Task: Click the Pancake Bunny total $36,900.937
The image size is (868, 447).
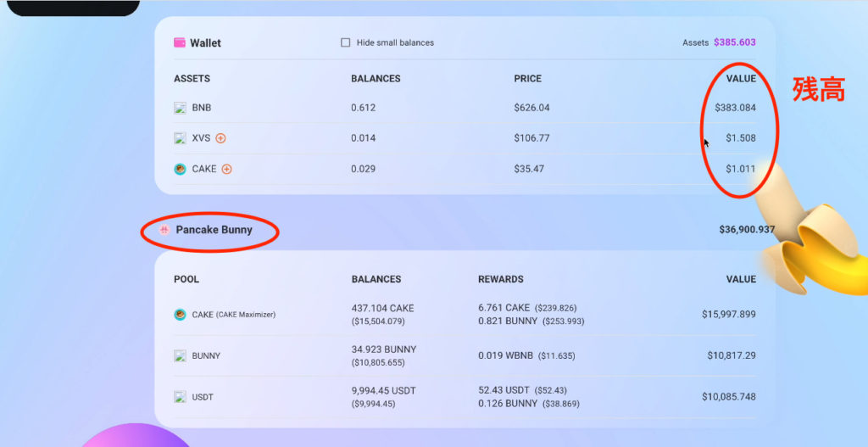Action: pyautogui.click(x=747, y=229)
